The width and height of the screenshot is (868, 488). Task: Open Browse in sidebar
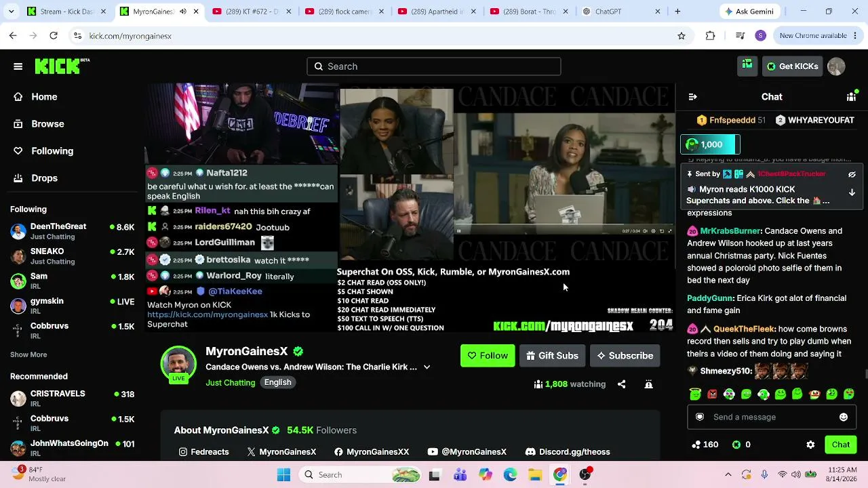47,124
